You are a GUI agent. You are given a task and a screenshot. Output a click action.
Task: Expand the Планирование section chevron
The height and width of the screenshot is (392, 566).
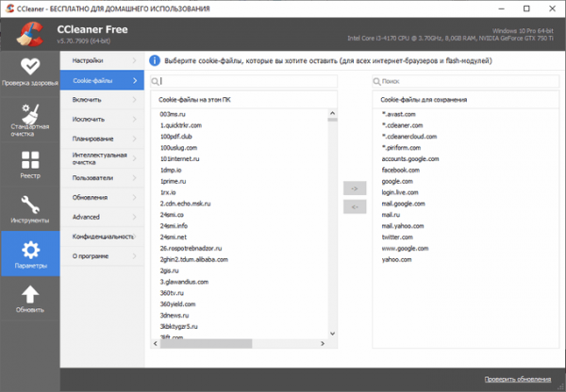point(134,139)
